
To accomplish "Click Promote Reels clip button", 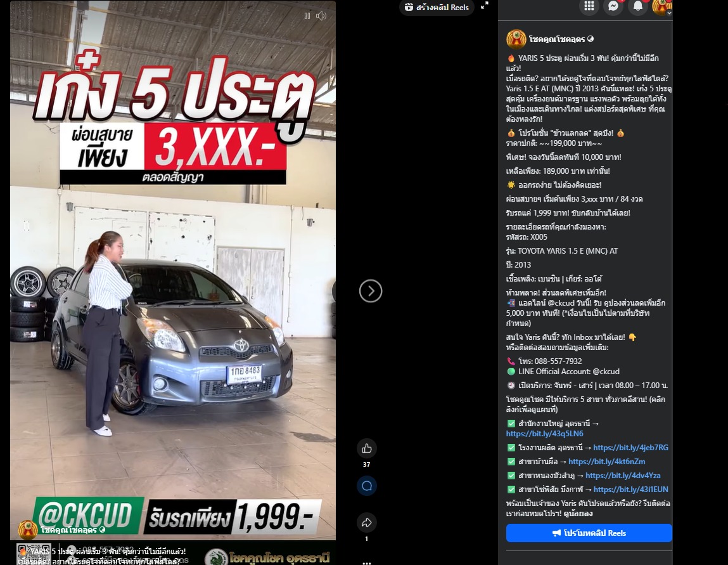I will (x=589, y=533).
